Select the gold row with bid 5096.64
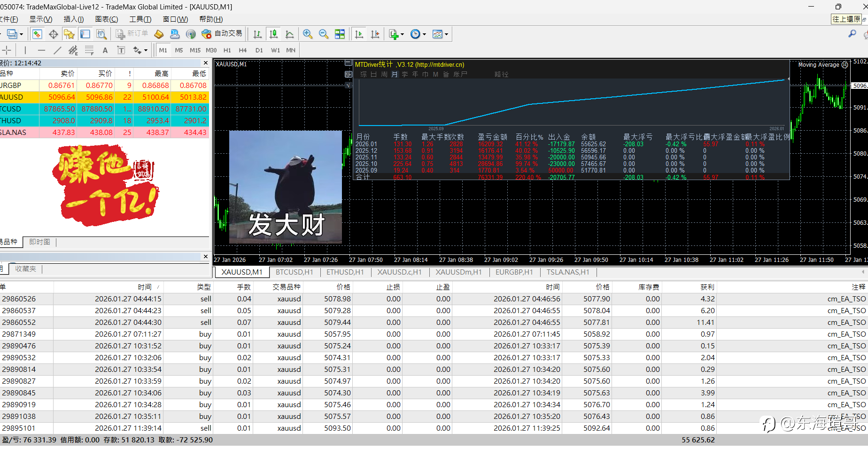The image size is (868, 449). (104, 97)
